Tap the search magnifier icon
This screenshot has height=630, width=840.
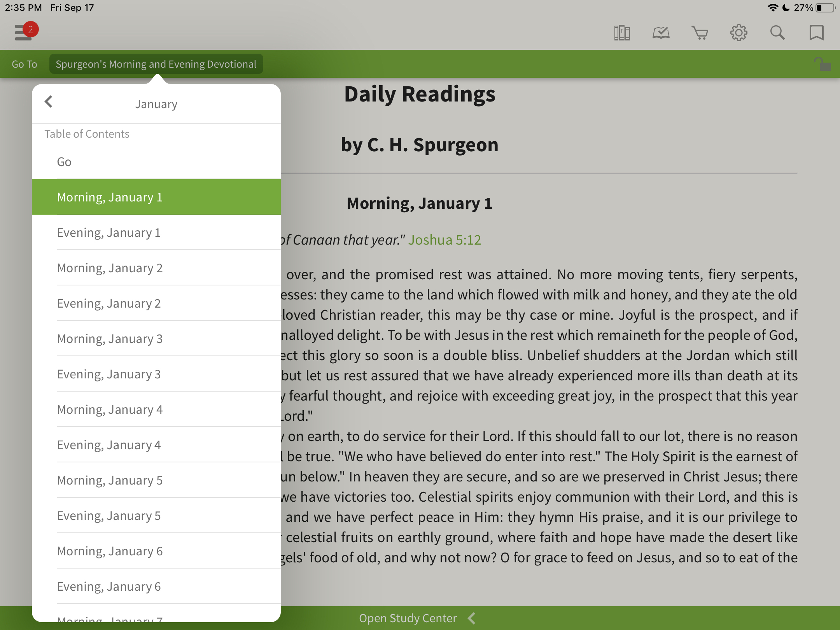pyautogui.click(x=777, y=33)
